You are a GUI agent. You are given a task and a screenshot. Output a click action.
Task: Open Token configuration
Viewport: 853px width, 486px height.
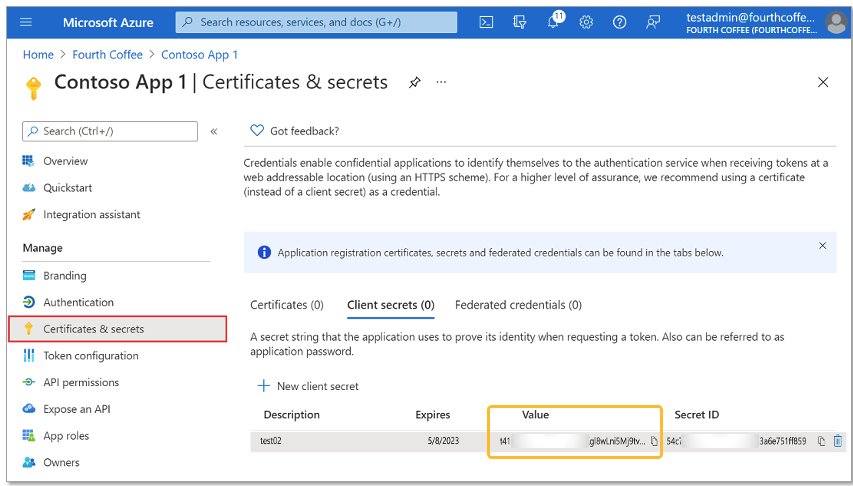(x=91, y=355)
